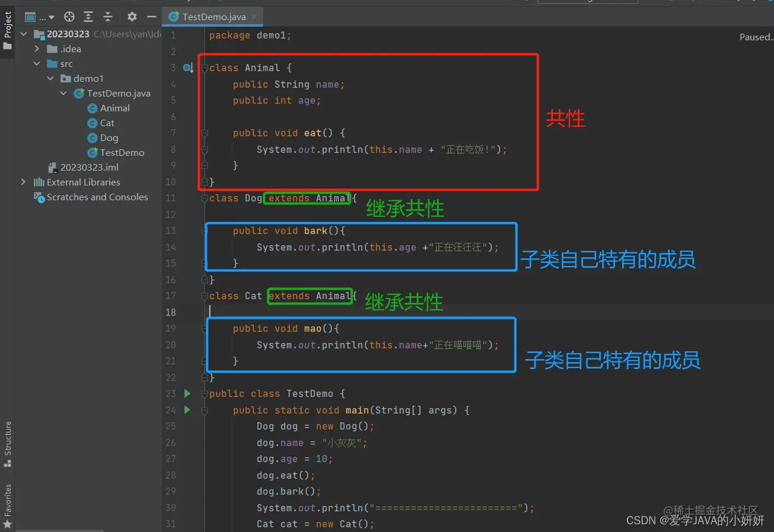The image size is (774, 532).
Task: Click 'dog.eat();' on line 28
Action: click(286, 475)
